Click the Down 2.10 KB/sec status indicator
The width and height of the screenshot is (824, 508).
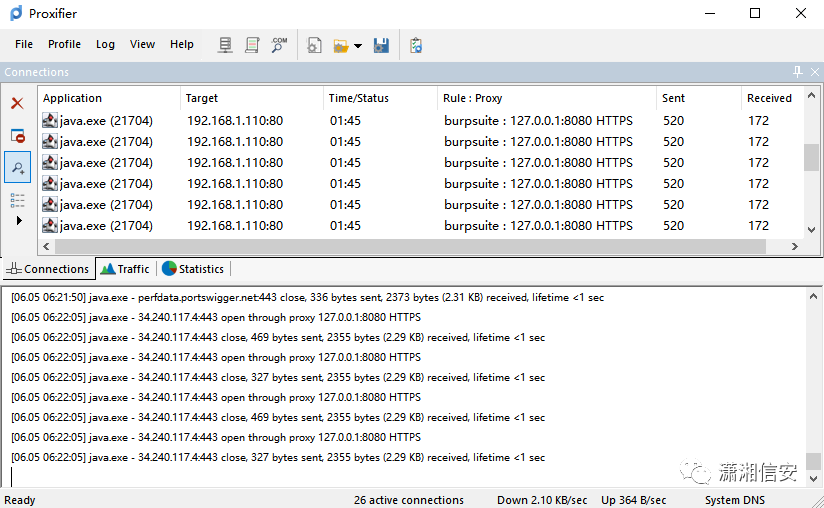pyautogui.click(x=542, y=500)
